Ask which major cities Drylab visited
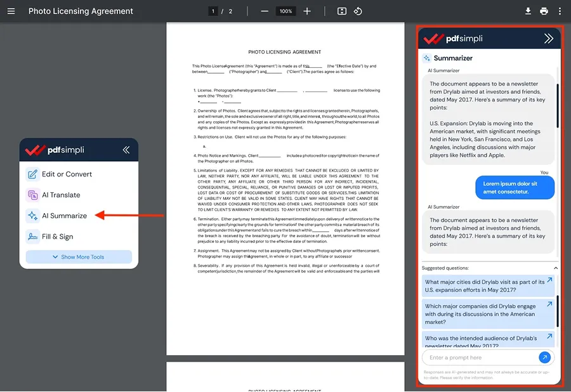571x392 pixels. pyautogui.click(x=485, y=286)
